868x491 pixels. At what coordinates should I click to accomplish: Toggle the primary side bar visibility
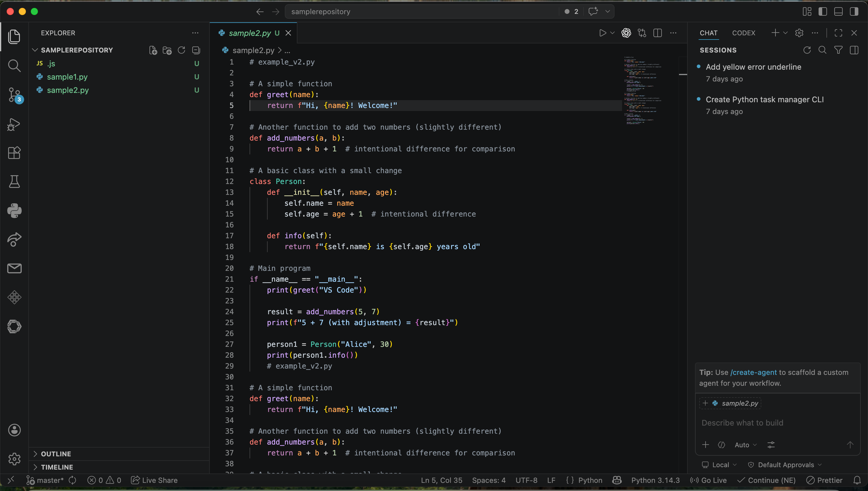pyautogui.click(x=822, y=11)
